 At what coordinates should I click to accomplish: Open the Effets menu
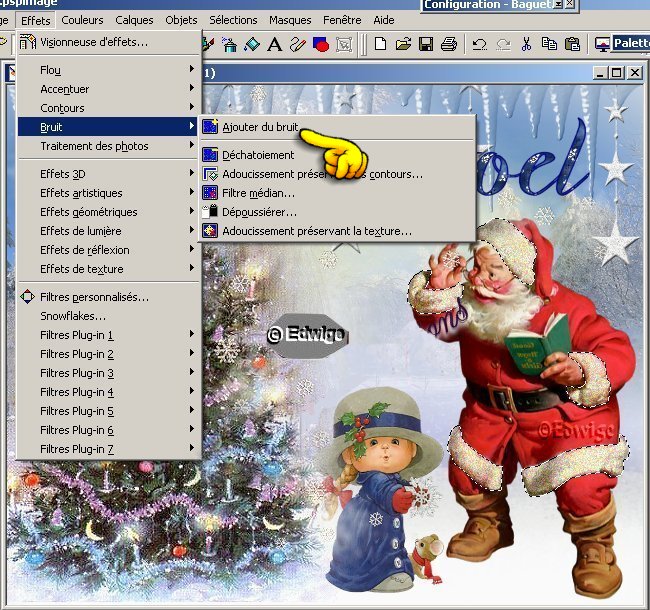36,20
